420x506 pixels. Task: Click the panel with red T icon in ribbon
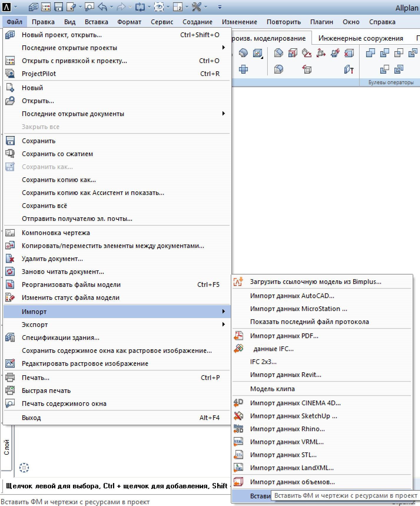pos(349,69)
